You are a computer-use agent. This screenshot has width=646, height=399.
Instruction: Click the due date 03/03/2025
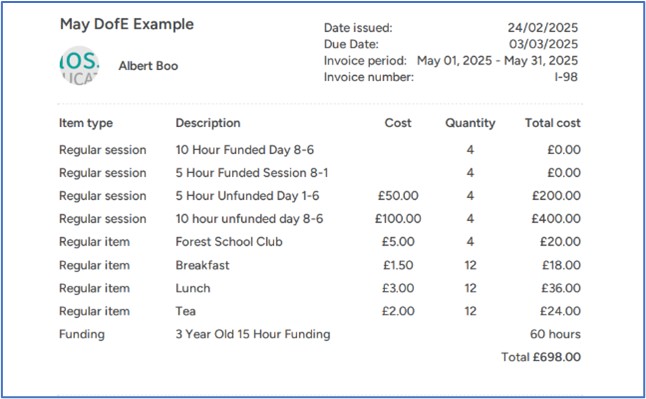click(543, 44)
